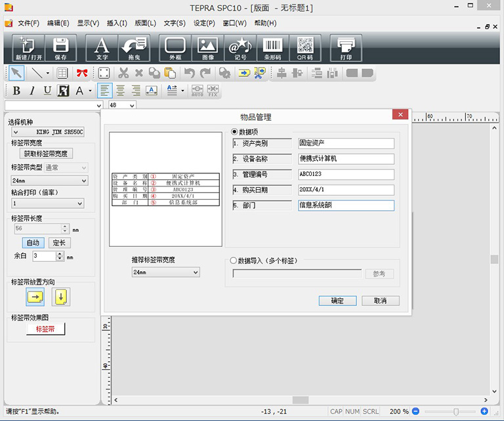Select the 数据项 radio button

click(x=234, y=131)
